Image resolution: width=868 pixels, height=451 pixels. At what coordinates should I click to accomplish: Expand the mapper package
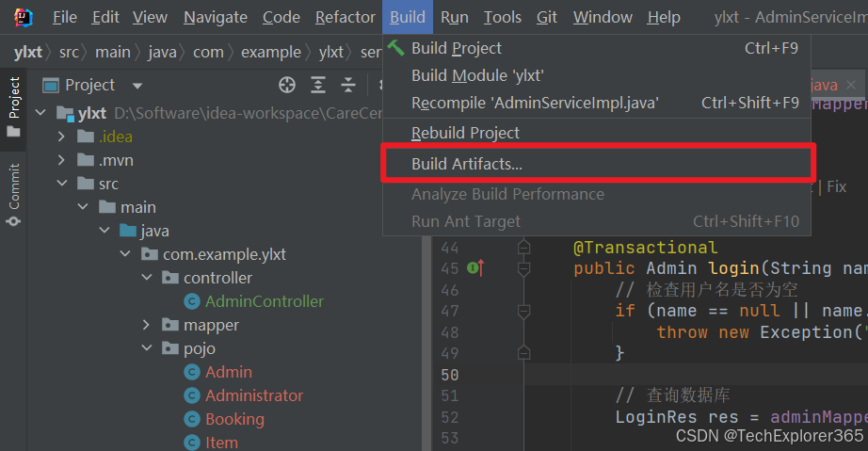(x=146, y=325)
